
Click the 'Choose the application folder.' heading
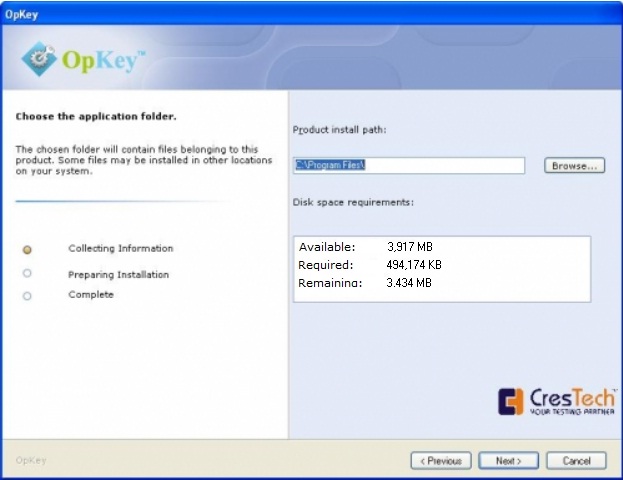tap(96, 116)
